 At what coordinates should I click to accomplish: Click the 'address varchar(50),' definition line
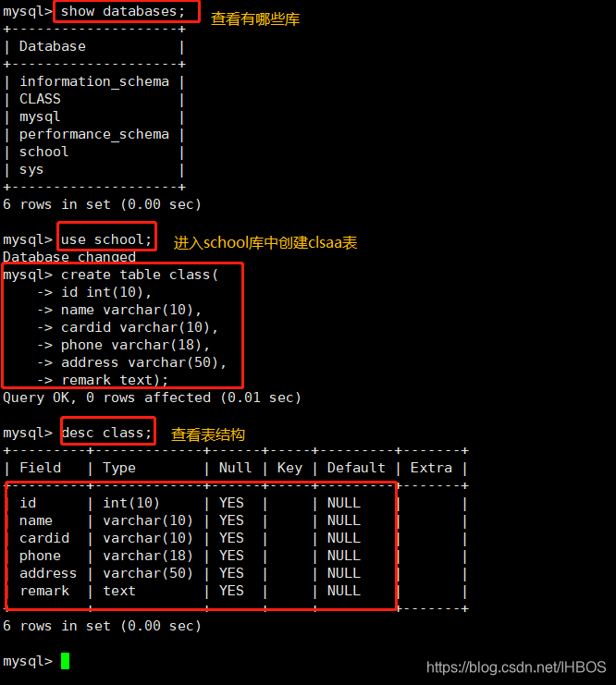coord(144,362)
